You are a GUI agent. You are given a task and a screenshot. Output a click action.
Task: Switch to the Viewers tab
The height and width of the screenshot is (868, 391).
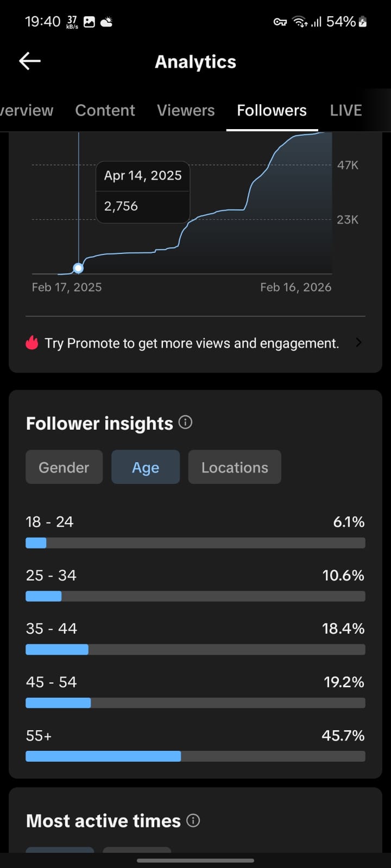coord(186,111)
